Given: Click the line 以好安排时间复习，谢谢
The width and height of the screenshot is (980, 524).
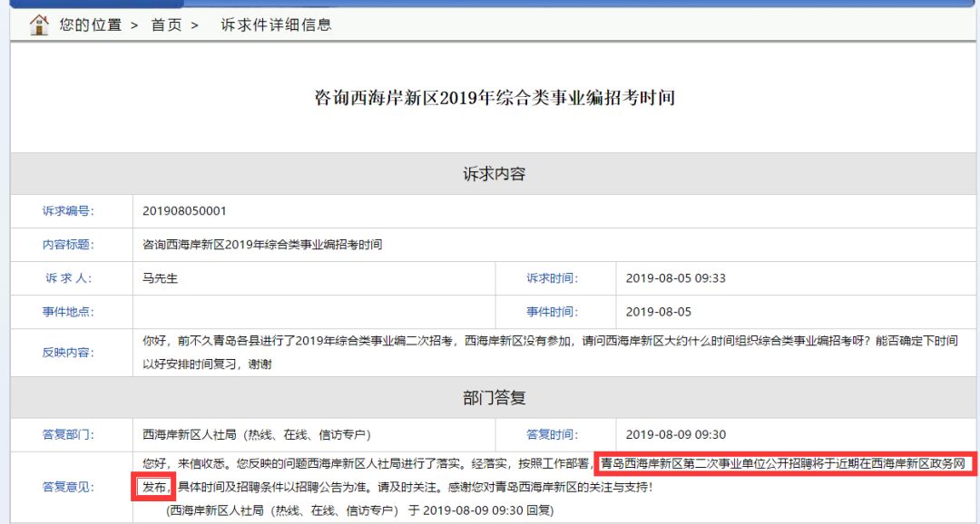Looking at the screenshot, I should [x=207, y=364].
